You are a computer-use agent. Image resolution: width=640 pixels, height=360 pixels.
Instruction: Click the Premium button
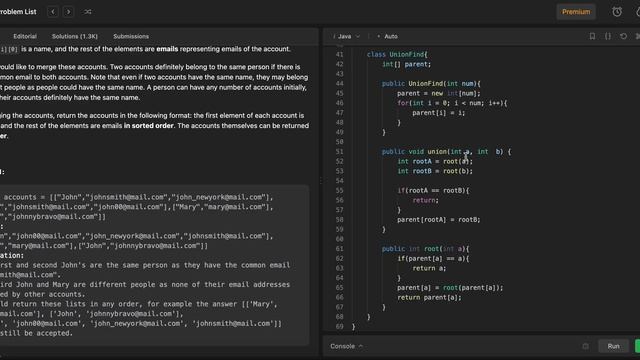(576, 12)
